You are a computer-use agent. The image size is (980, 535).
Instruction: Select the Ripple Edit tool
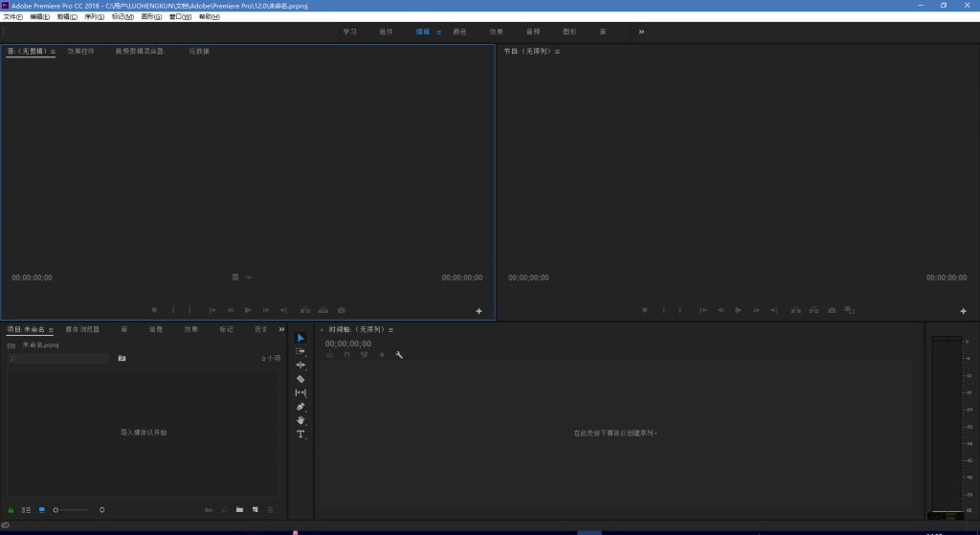tap(301, 365)
